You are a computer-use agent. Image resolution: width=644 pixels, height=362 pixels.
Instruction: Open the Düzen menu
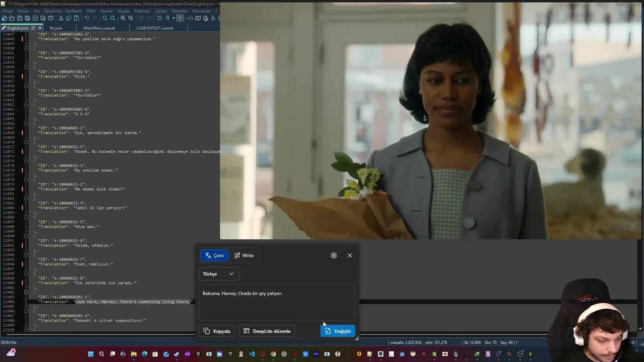tap(23, 11)
